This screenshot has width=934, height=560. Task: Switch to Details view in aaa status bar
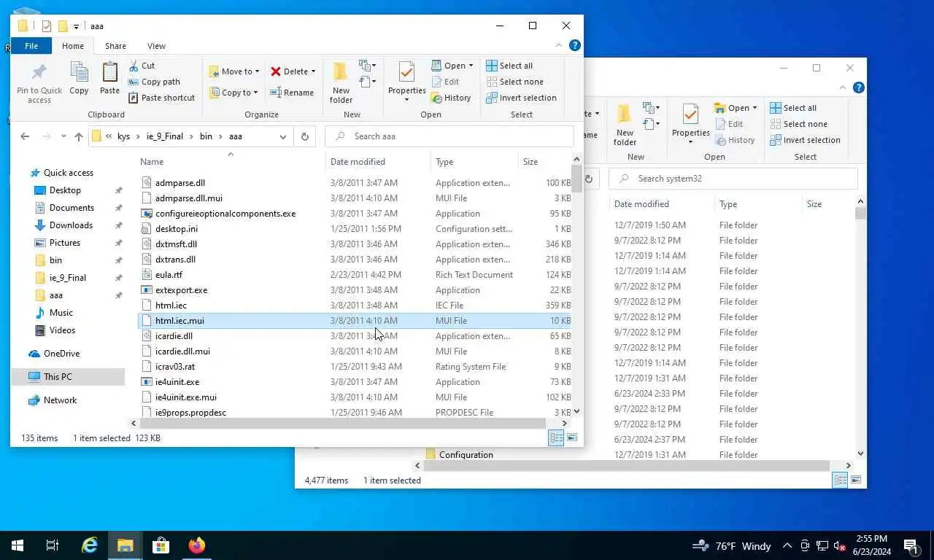[x=556, y=437]
